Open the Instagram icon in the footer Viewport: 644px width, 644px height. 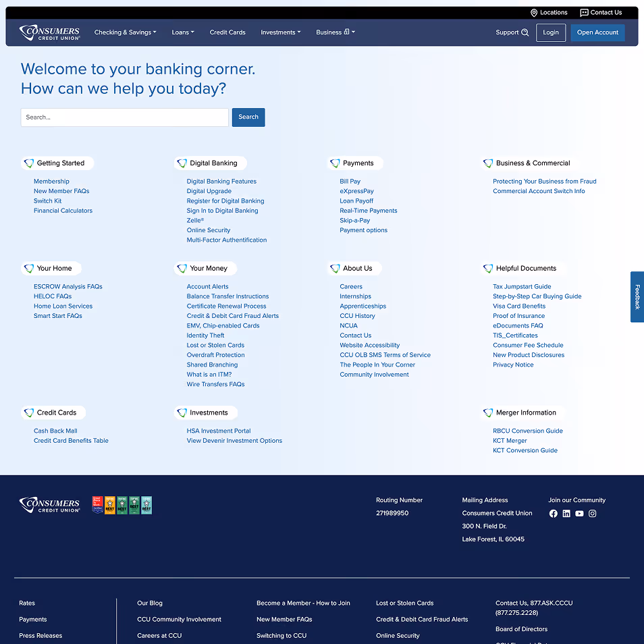pyautogui.click(x=593, y=514)
